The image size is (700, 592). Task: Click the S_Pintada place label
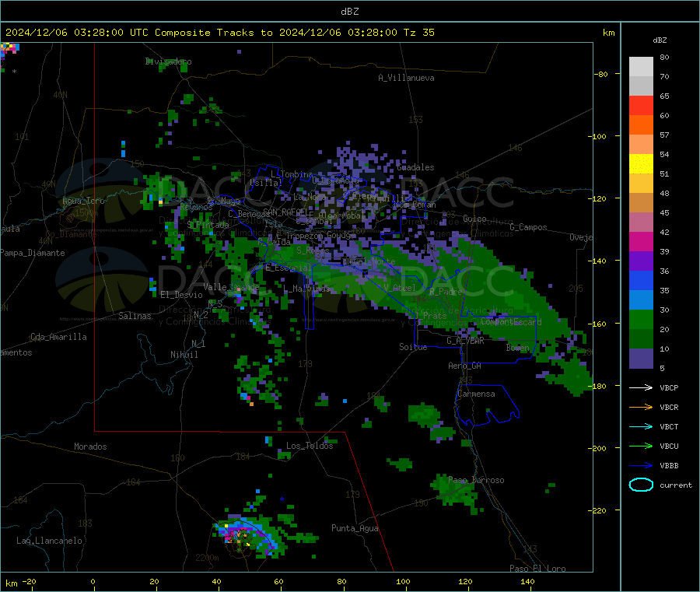click(x=208, y=225)
